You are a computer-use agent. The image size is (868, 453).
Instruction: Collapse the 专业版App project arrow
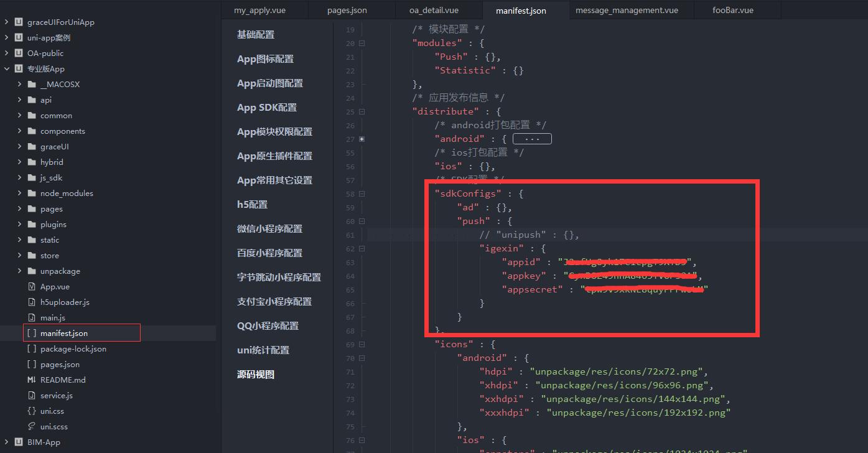click(7, 68)
